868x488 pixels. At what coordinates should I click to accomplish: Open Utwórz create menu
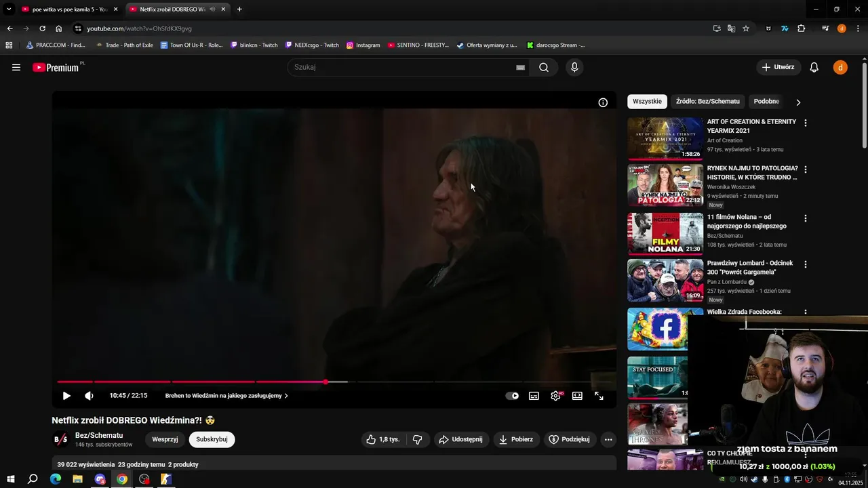(778, 67)
